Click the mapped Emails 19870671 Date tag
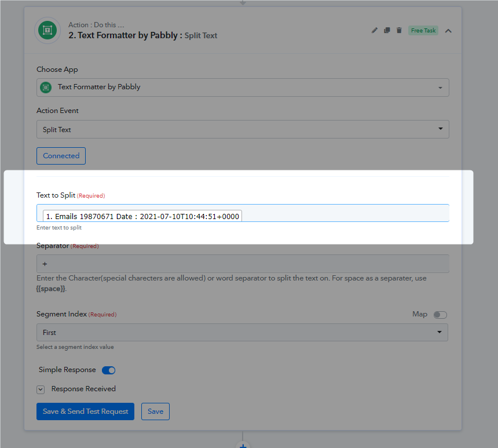Viewport: 498px width, 448px height. (142, 216)
